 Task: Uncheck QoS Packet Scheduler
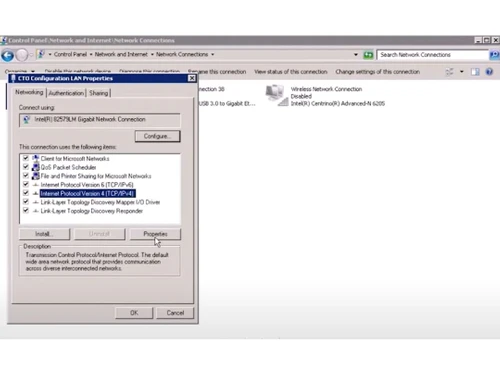tap(26, 167)
